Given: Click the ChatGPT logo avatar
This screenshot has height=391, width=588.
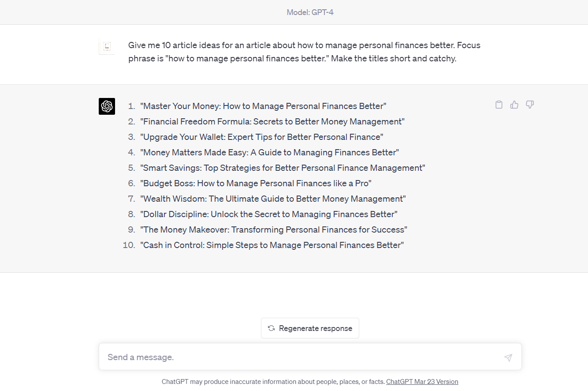Looking at the screenshot, I should point(107,106).
